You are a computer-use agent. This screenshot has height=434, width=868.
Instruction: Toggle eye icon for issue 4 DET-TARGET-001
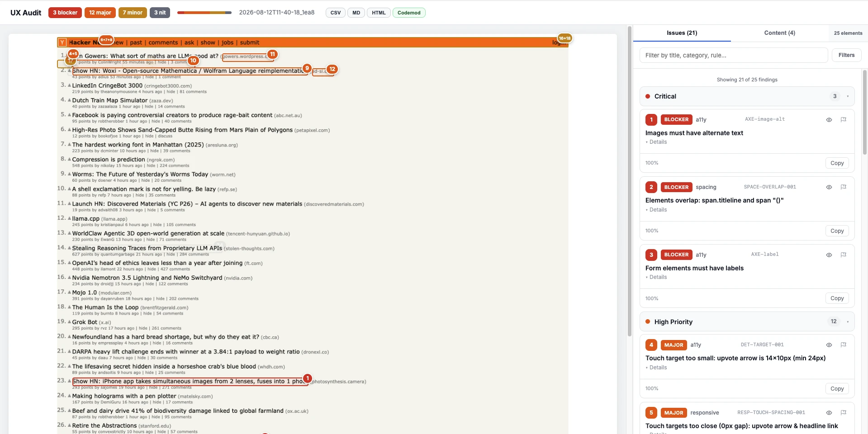[x=829, y=345]
